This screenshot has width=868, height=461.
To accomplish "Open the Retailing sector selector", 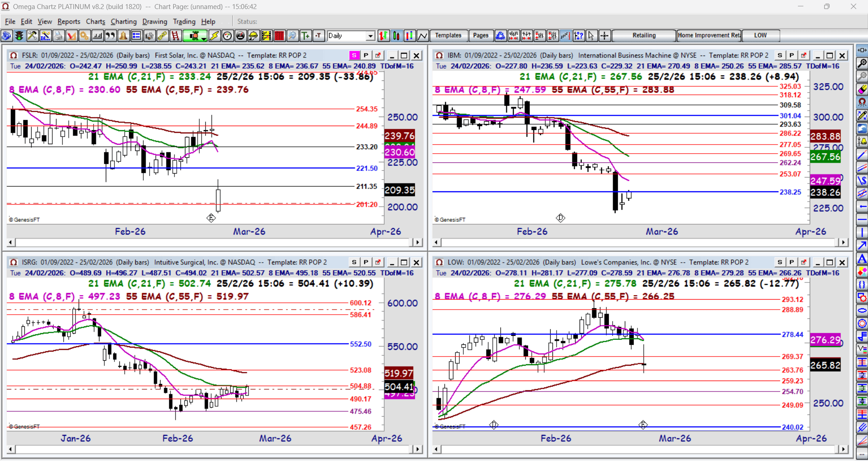I will 644,36.
